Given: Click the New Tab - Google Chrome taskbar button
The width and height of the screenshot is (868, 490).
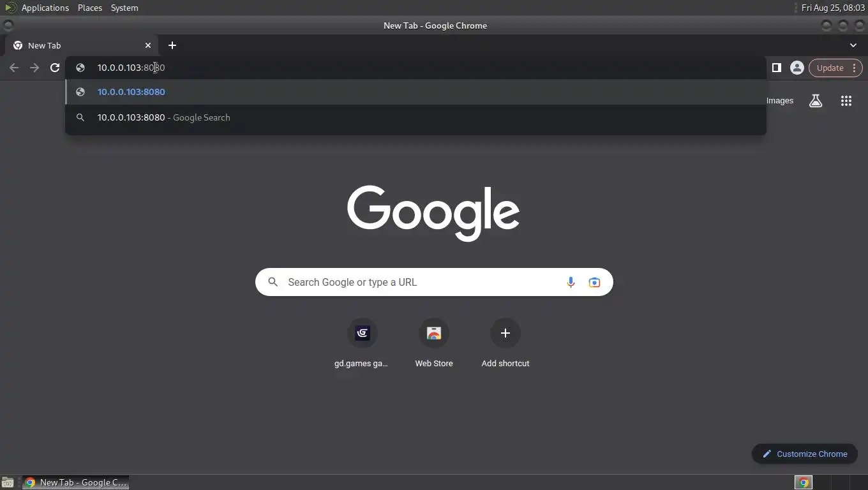Looking at the screenshot, I should click(75, 482).
